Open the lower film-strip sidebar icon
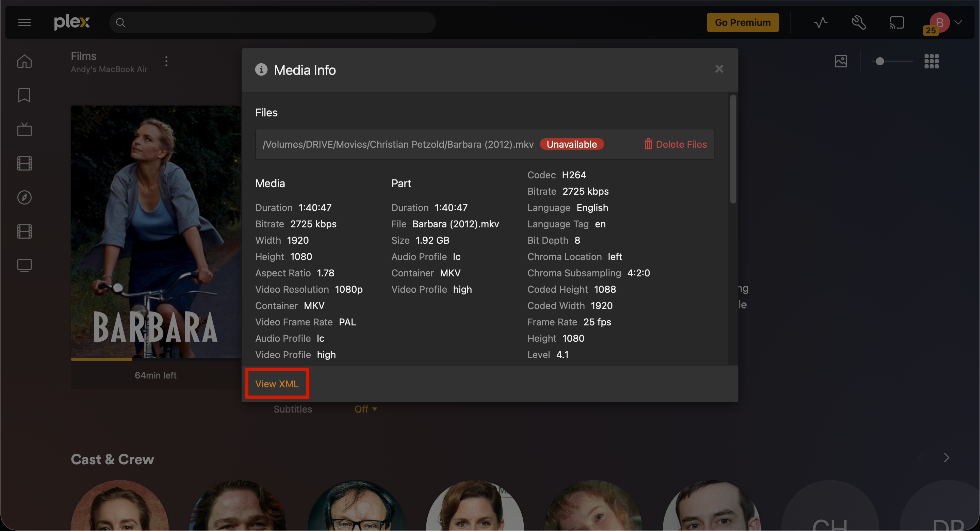 [24, 231]
